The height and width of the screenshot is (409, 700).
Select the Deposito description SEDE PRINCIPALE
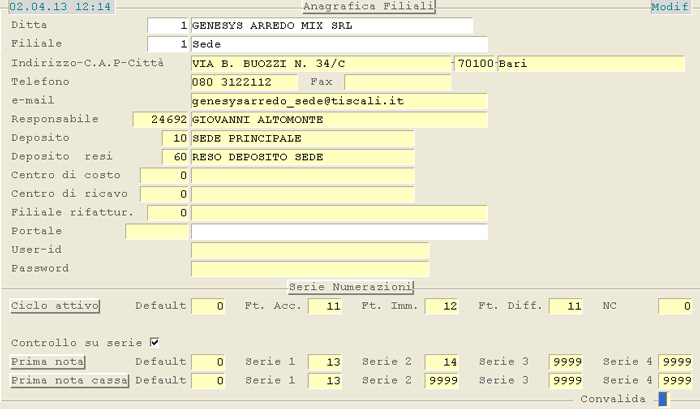[x=302, y=138]
